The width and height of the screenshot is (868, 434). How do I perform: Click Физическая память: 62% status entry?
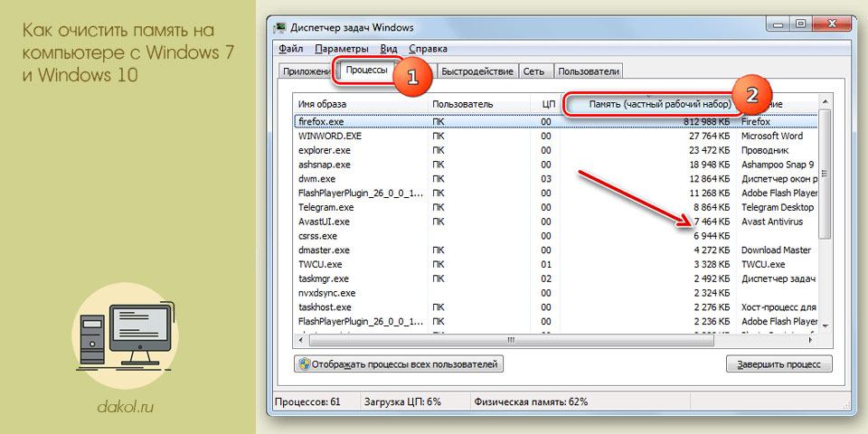click(531, 401)
